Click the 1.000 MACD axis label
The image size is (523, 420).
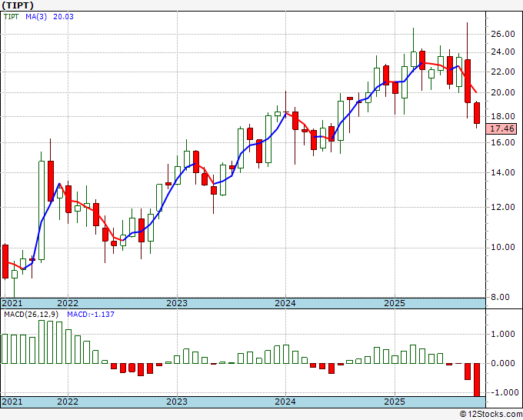(x=503, y=335)
